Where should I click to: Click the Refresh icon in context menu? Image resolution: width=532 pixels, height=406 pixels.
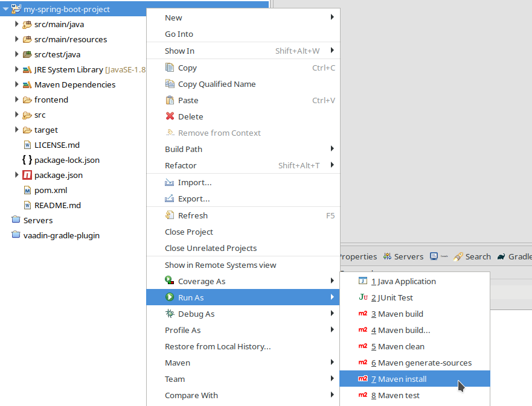coord(170,215)
